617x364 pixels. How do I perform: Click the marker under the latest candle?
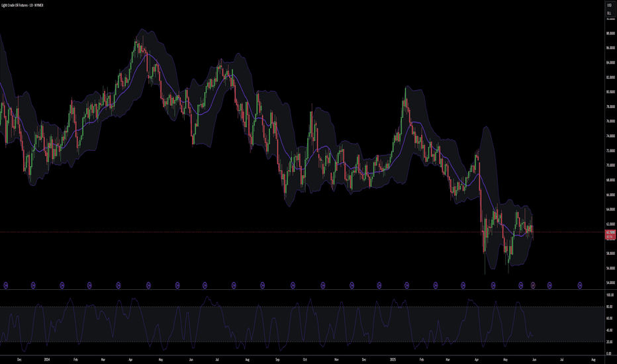533,285
